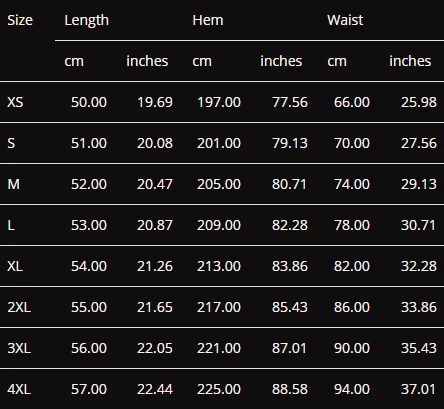Select the 88.58 hem inches value
The width and height of the screenshot is (444, 409).
(290, 389)
